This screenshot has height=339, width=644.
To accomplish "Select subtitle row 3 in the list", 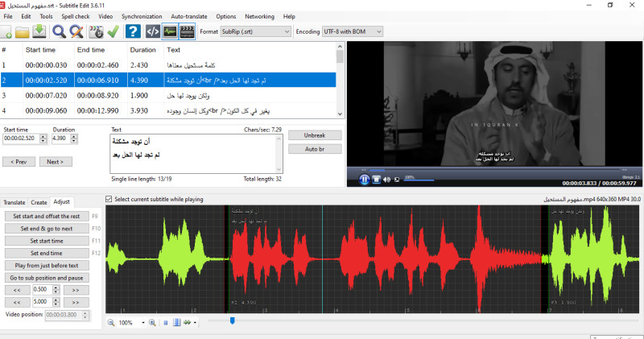I will click(x=161, y=95).
